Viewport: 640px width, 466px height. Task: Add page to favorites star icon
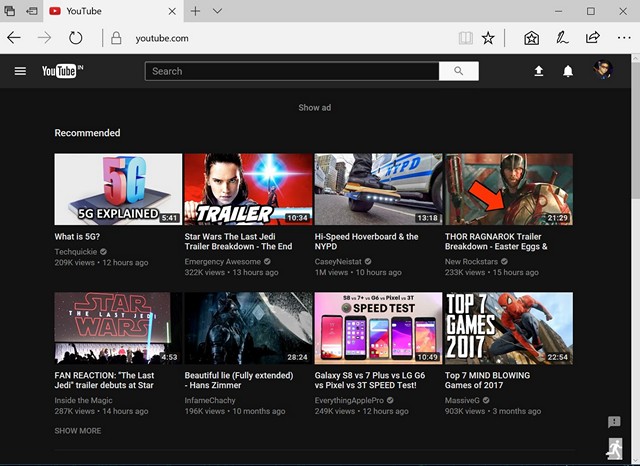[488, 38]
